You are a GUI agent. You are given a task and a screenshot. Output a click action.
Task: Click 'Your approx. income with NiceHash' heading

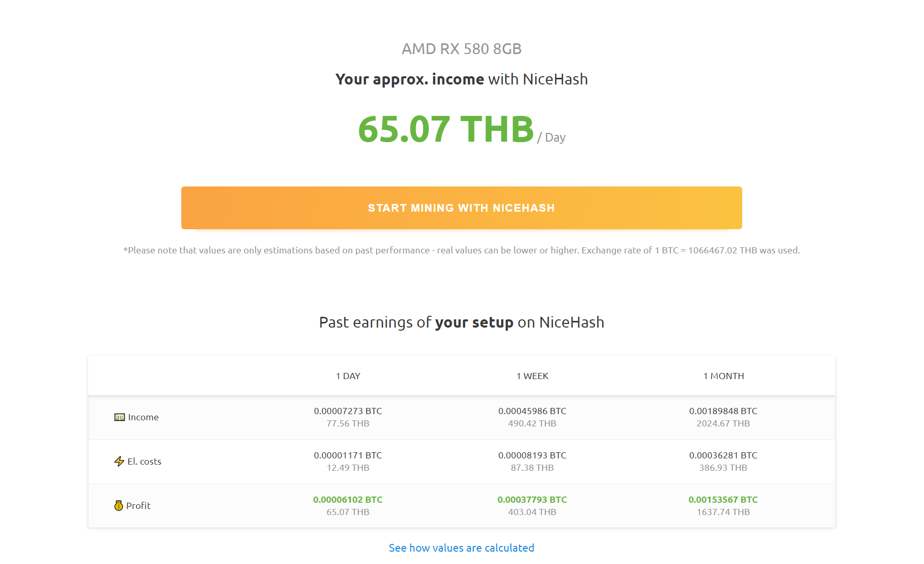pos(461,79)
